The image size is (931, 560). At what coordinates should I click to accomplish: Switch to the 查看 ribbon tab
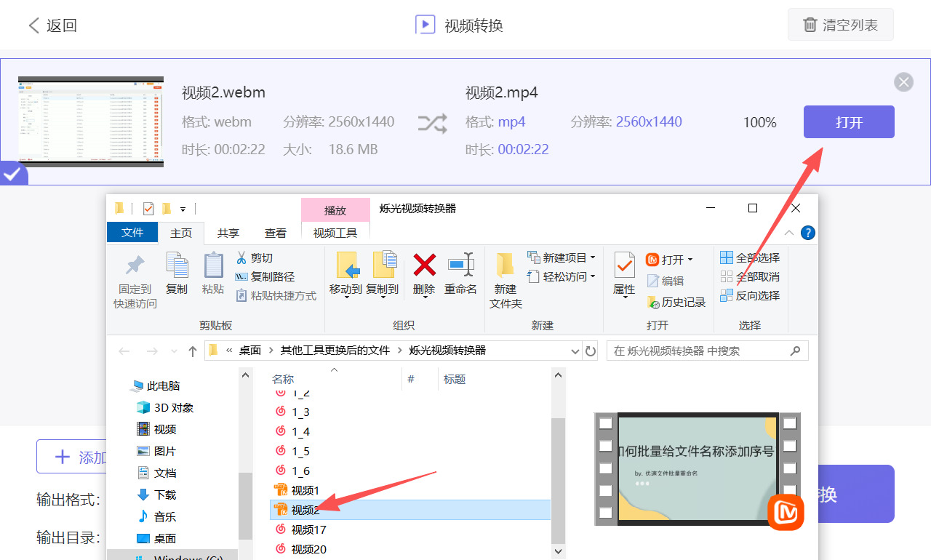(276, 233)
